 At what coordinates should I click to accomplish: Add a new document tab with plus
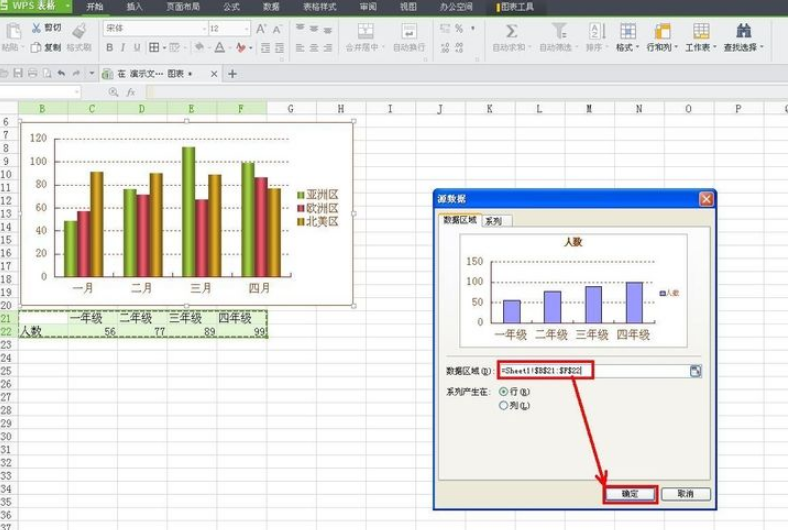click(232, 74)
